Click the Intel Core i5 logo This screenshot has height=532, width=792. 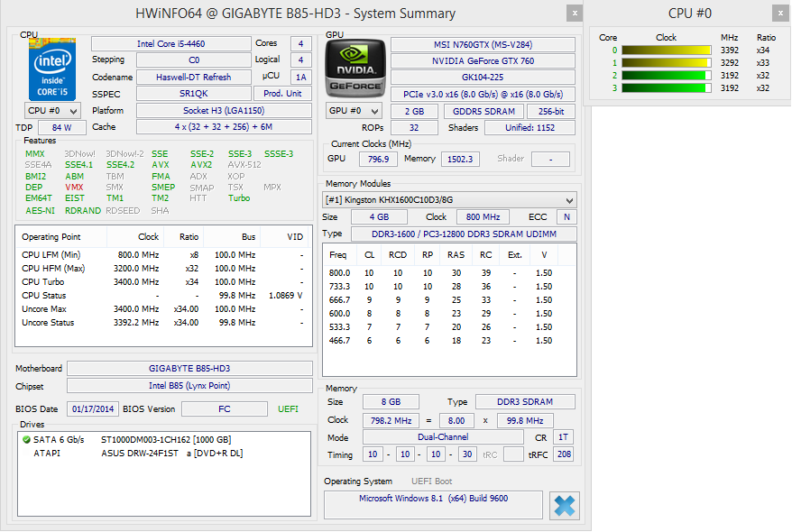pyautogui.click(x=52, y=69)
